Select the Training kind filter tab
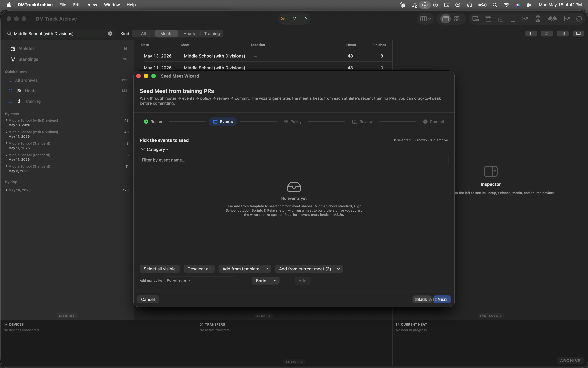 (212, 34)
